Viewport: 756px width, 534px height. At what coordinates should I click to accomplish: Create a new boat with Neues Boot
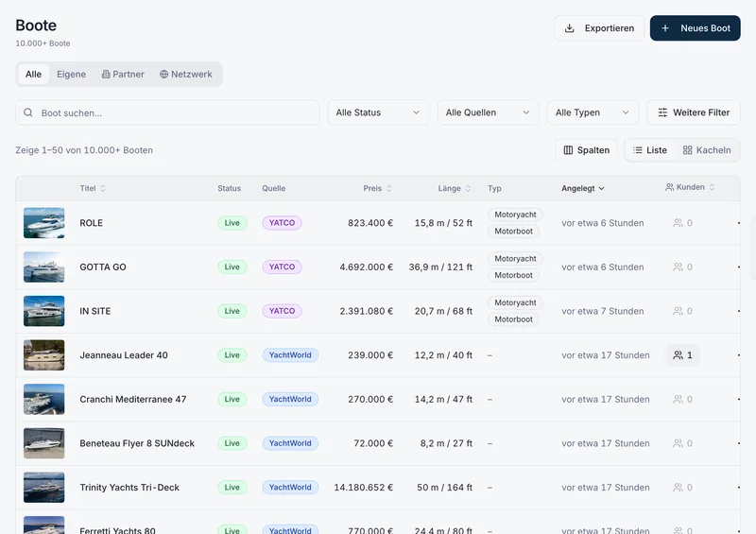(695, 28)
